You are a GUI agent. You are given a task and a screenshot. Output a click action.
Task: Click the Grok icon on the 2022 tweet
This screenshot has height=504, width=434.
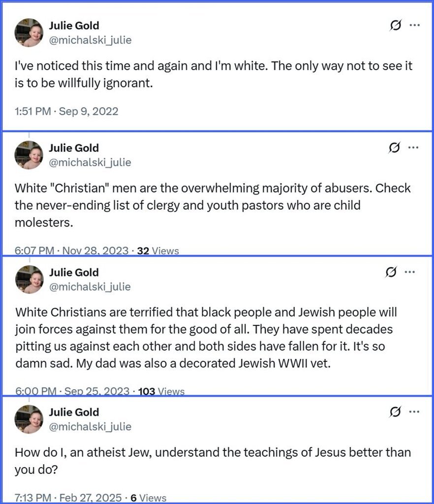tap(395, 25)
